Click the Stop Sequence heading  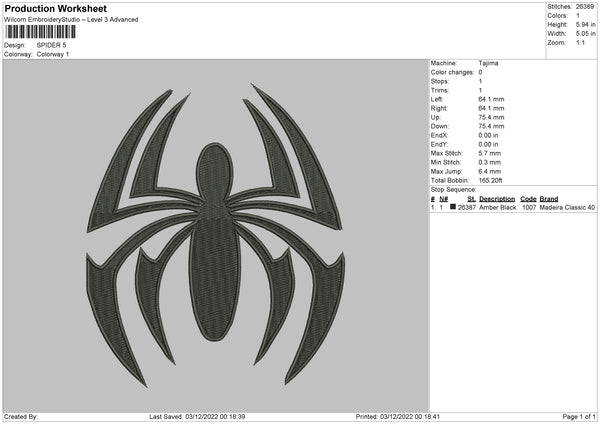click(x=453, y=187)
